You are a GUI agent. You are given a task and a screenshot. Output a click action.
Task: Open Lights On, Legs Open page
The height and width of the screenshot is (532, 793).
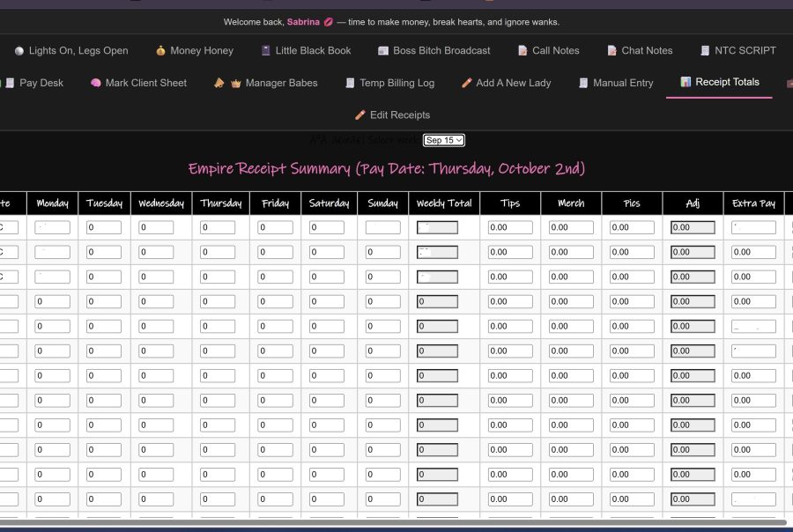click(x=78, y=51)
